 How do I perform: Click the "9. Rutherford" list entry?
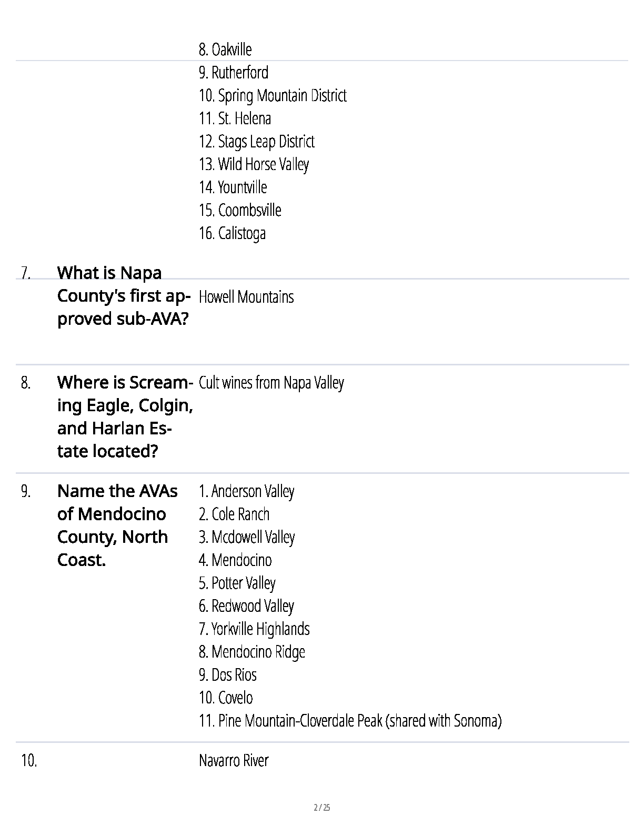pyautogui.click(x=234, y=73)
